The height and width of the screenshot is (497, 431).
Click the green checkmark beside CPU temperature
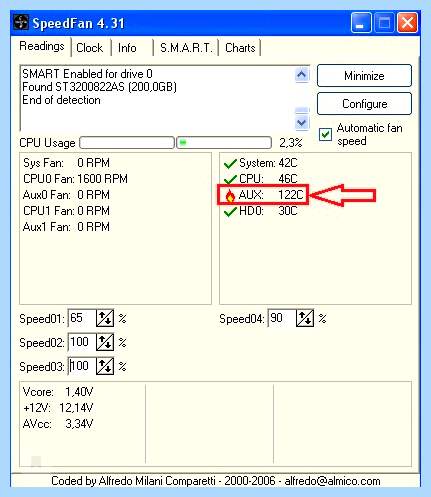pyautogui.click(x=230, y=179)
